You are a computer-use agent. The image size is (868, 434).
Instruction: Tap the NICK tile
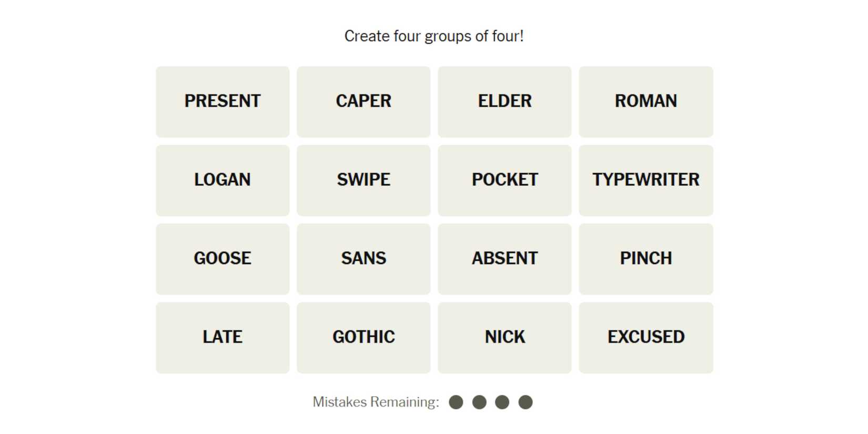pyautogui.click(x=504, y=337)
